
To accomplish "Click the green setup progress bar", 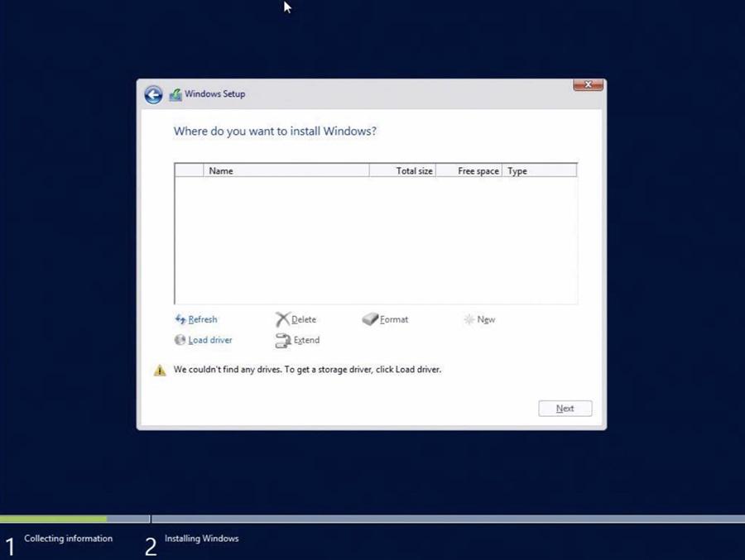I will [x=54, y=519].
